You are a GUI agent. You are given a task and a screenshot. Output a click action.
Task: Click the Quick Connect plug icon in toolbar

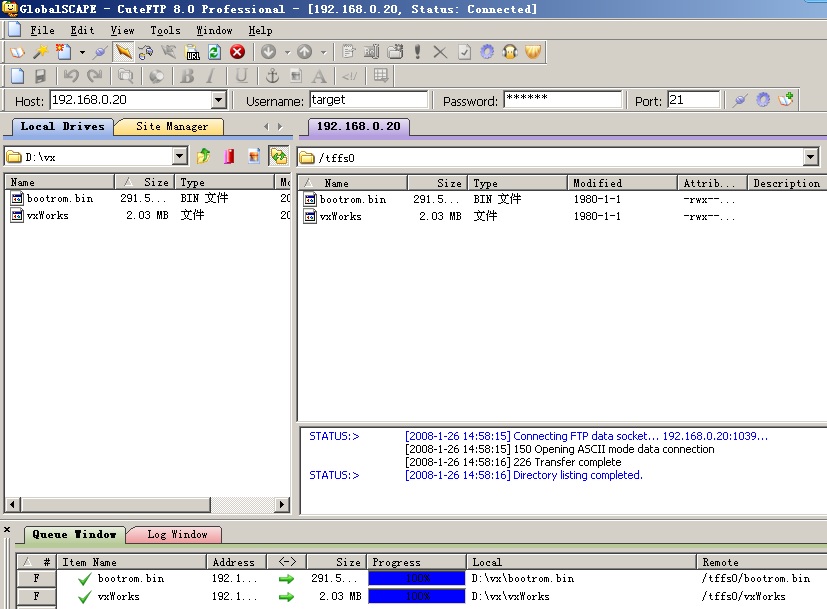click(x=100, y=52)
